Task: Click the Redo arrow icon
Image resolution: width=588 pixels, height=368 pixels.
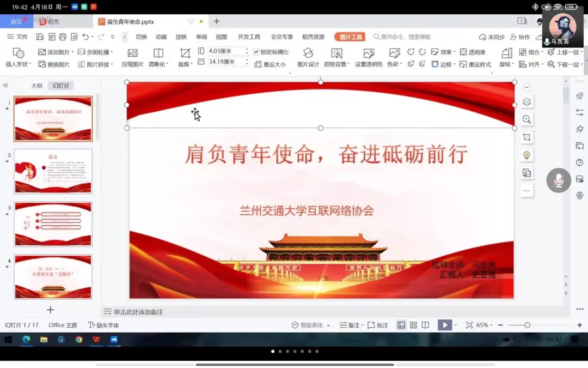Action: tap(101, 37)
